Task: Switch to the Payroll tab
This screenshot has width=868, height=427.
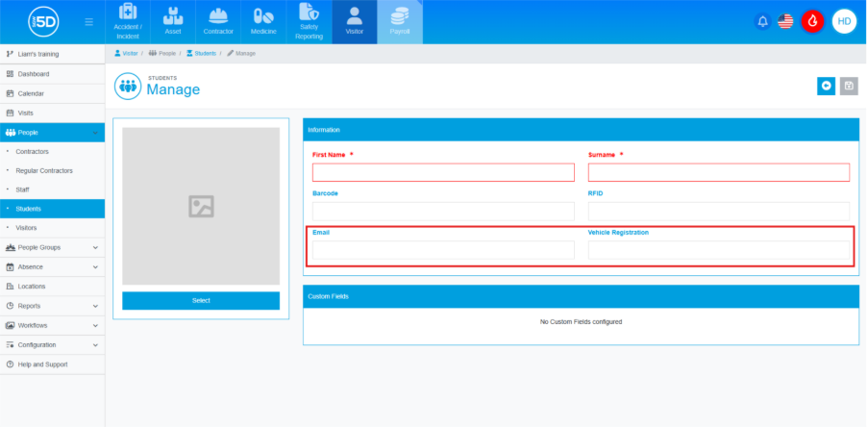Action: coord(399,21)
